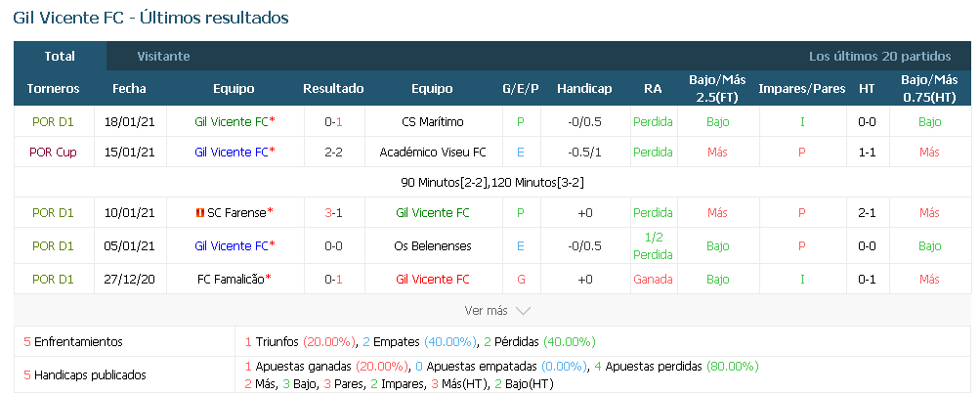
Task: Switch to the Visitante tab
Action: (x=164, y=57)
